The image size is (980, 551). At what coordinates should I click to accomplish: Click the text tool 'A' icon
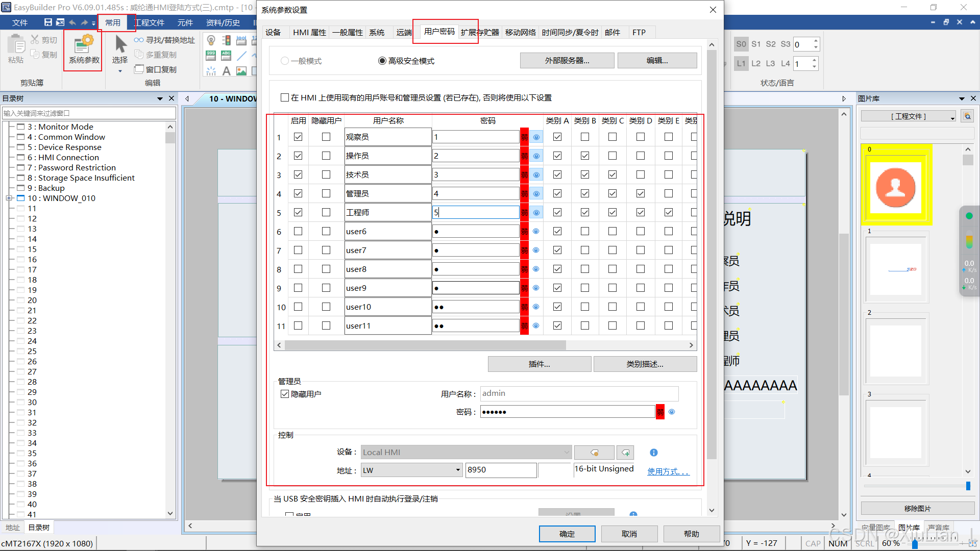[226, 70]
